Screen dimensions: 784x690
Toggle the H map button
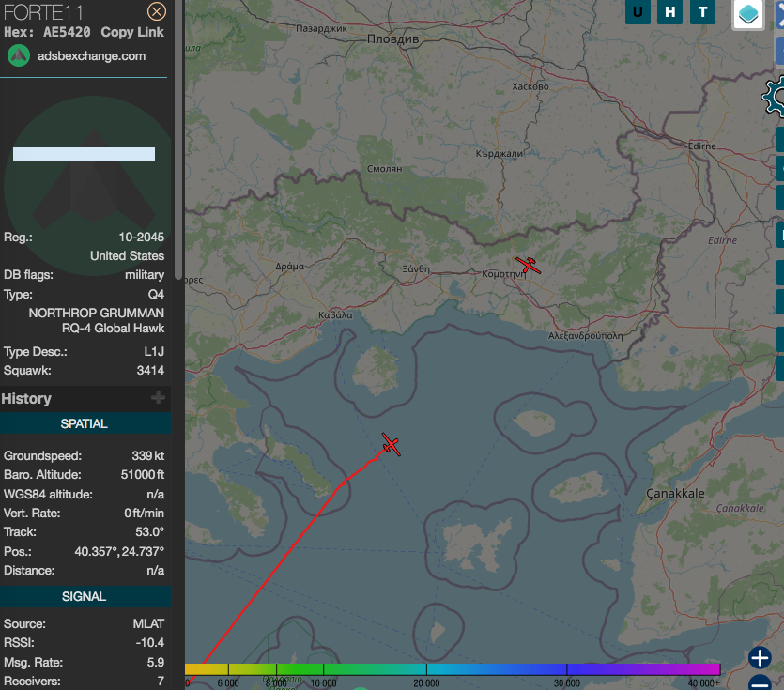[670, 11]
